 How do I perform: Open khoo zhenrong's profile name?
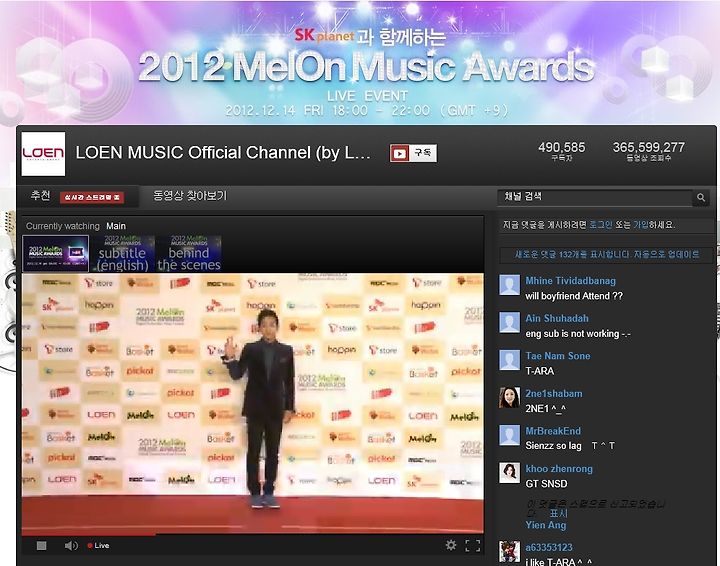[559, 469]
